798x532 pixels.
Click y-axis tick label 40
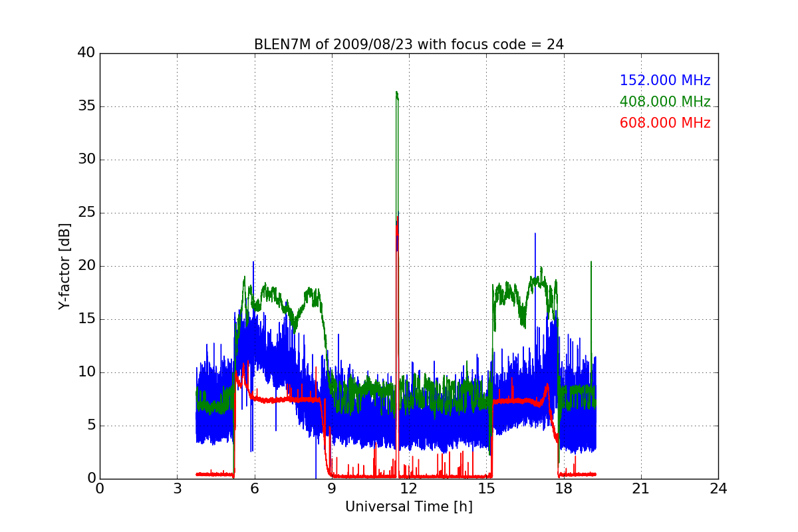pos(86,53)
